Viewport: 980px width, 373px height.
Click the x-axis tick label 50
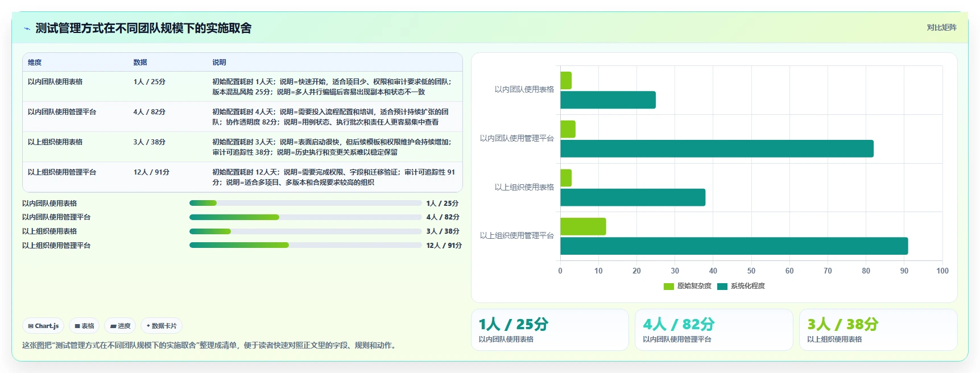tap(751, 271)
